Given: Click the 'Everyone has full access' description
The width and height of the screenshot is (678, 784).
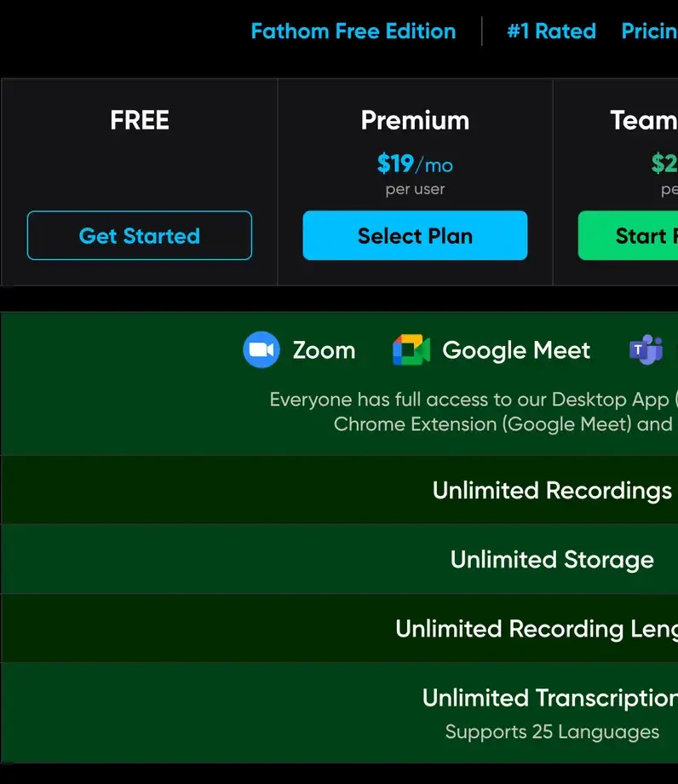Looking at the screenshot, I should click(474, 400).
